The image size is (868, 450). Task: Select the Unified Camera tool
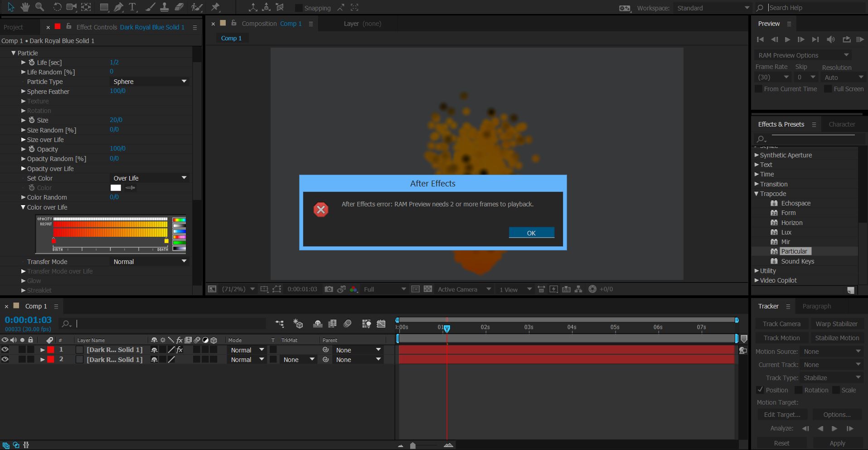[x=72, y=7]
